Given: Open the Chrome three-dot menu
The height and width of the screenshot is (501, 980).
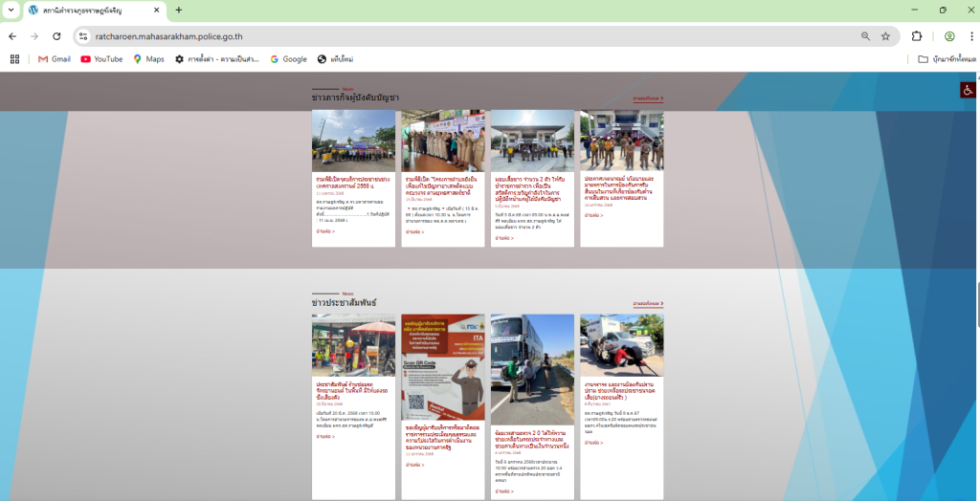Looking at the screenshot, I should pos(969,36).
